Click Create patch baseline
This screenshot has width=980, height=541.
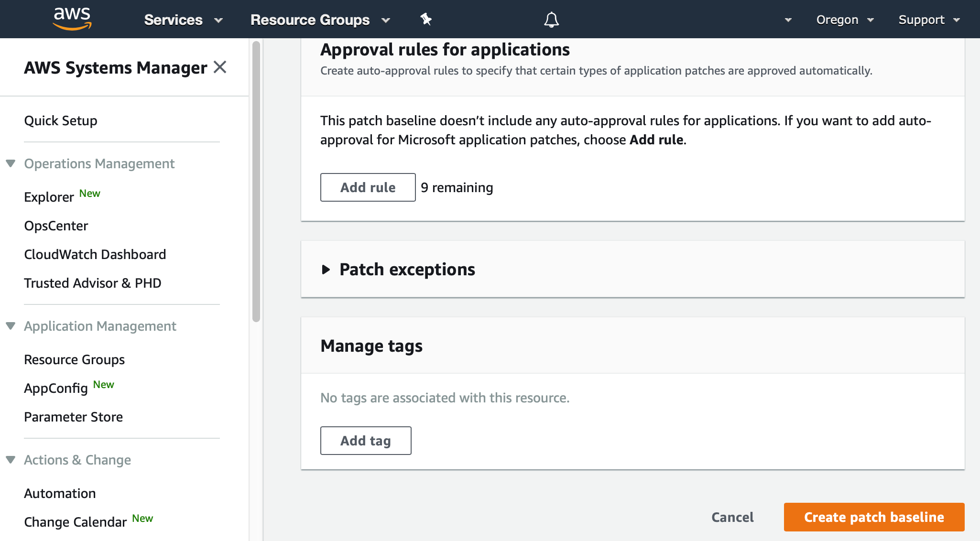[x=874, y=517]
